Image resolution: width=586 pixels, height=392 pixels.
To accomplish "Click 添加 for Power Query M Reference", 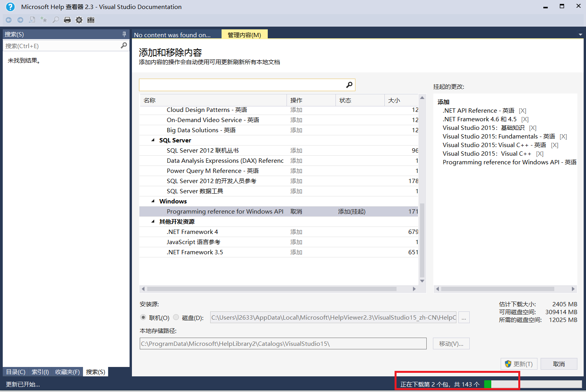I will point(296,171).
